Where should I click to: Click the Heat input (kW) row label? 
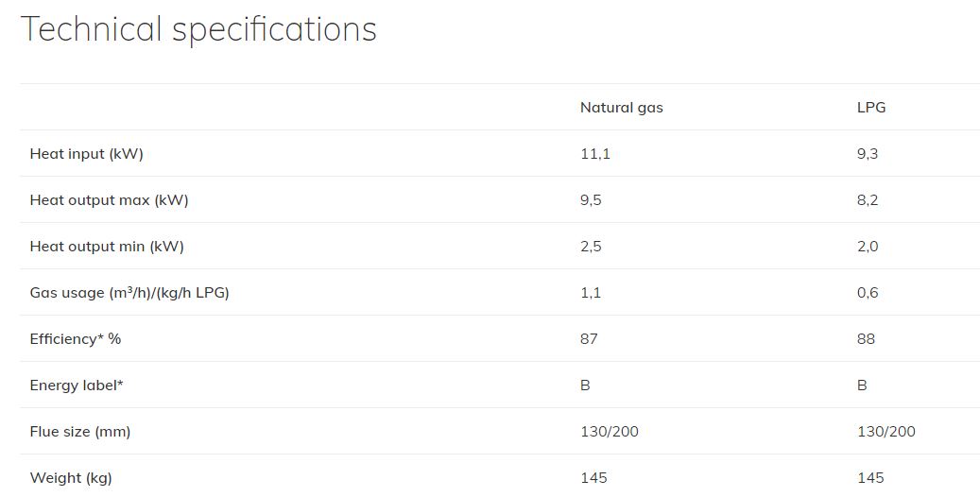coord(86,154)
